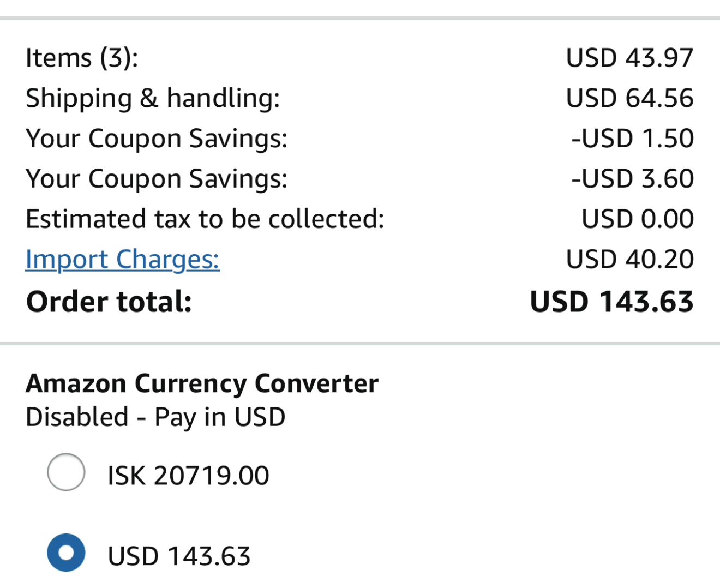Image resolution: width=720 pixels, height=588 pixels.
Task: Click the ISK 20719.00 option label
Action: click(188, 476)
